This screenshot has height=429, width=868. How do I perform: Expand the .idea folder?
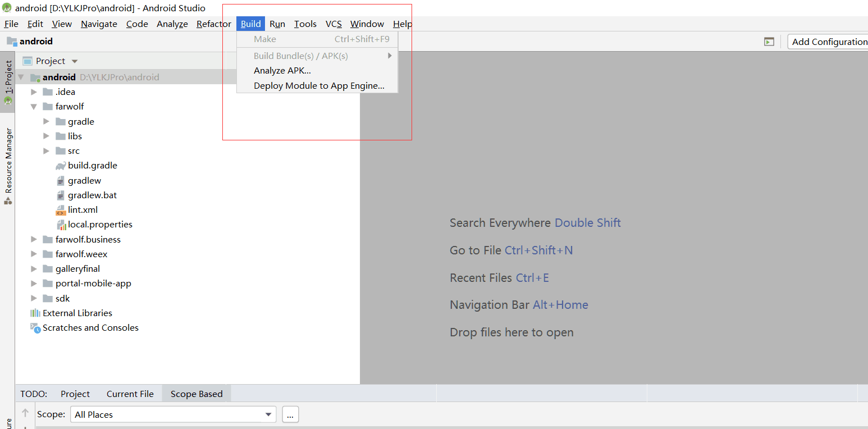tap(34, 92)
